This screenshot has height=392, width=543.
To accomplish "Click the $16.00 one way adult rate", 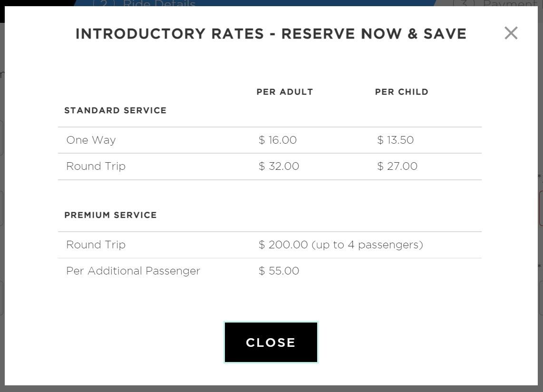I will (278, 140).
